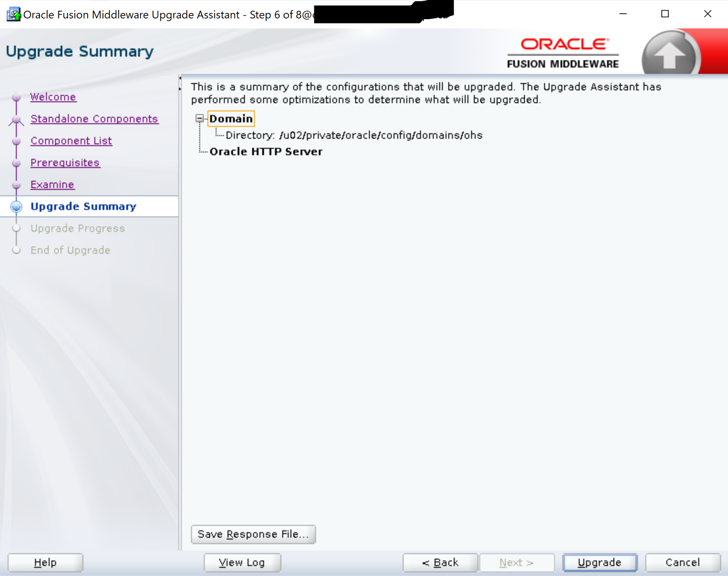Select the Domain tree item
Screen dimensions: 728x576
coord(231,118)
